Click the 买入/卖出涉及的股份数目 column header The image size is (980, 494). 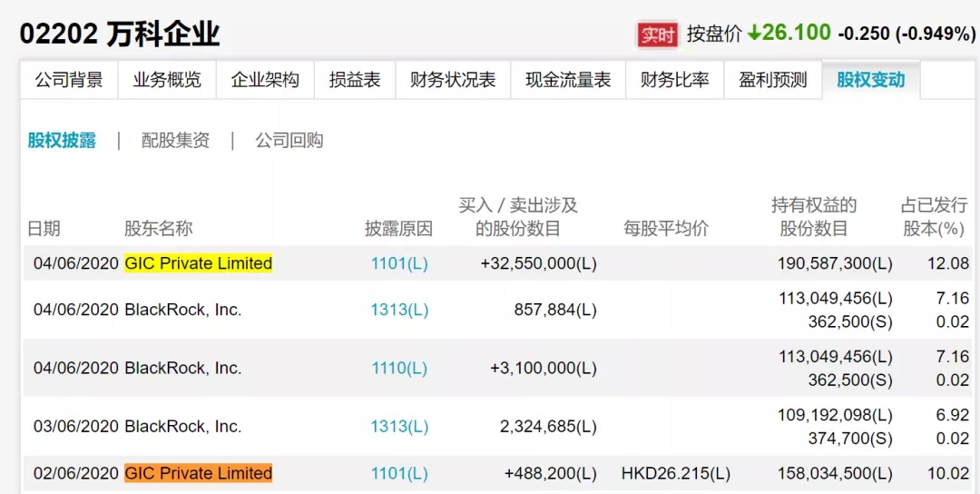point(518,217)
